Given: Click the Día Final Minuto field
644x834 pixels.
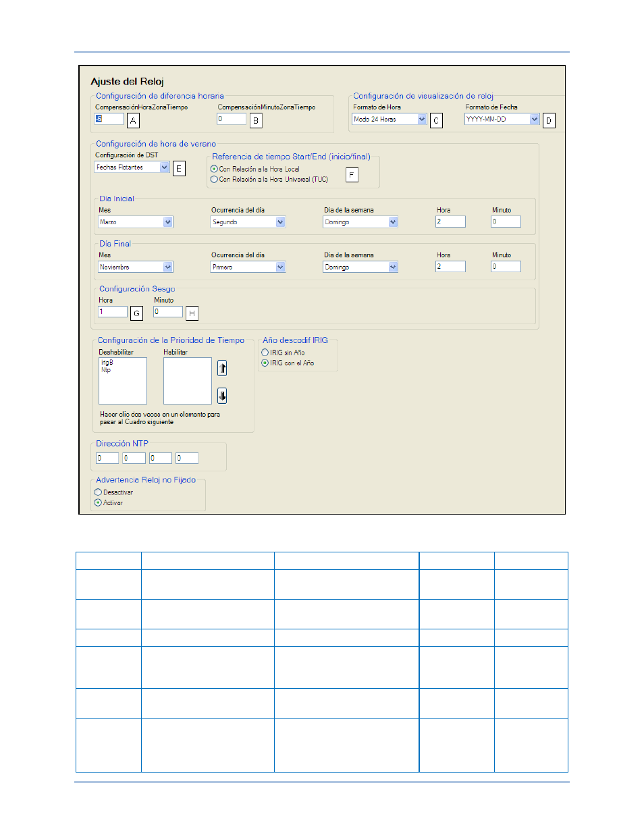Looking at the screenshot, I should 506,267.
